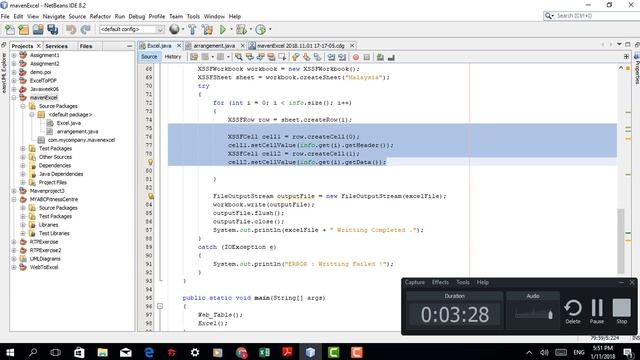
Task: Switch to the mavenExcel .cdg editor tab
Action: 300,46
